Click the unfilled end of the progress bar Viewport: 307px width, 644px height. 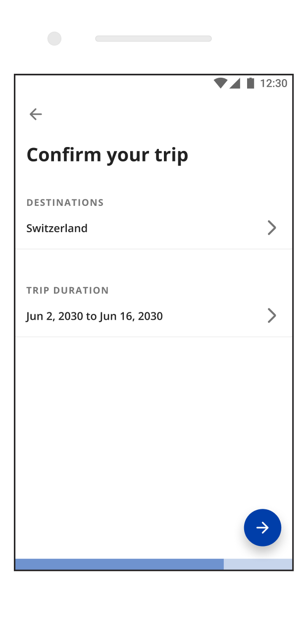coord(257,564)
